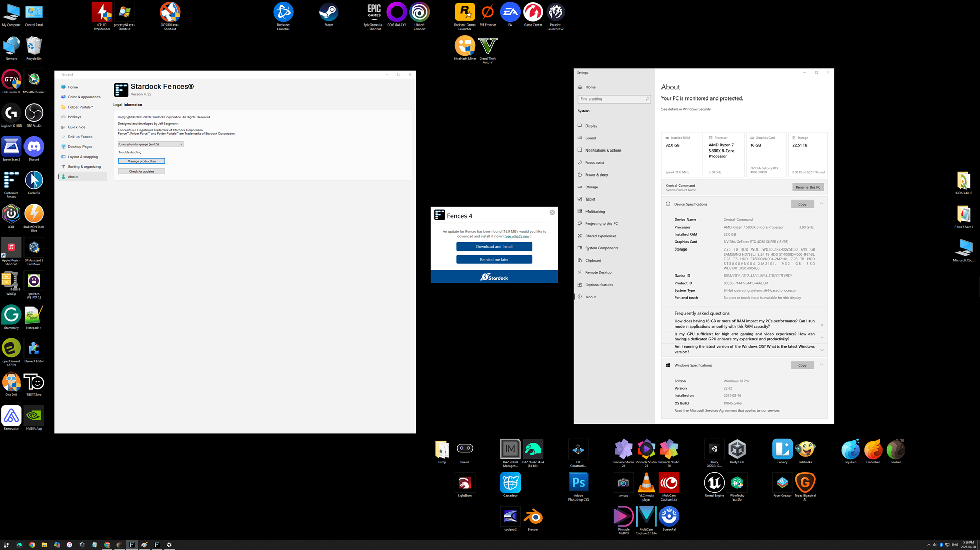Collapse the Windows Specifications section
980x550 pixels.
pos(821,365)
